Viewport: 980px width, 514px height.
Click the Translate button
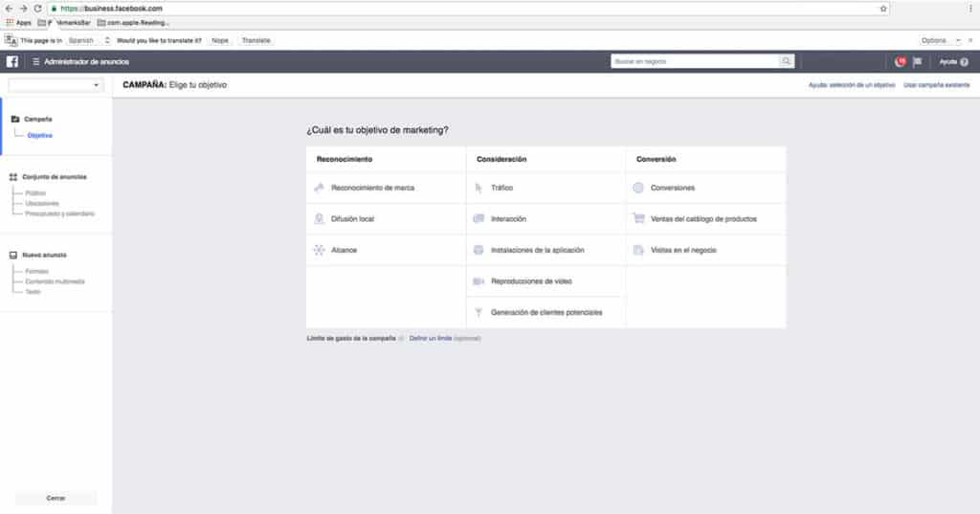point(256,40)
